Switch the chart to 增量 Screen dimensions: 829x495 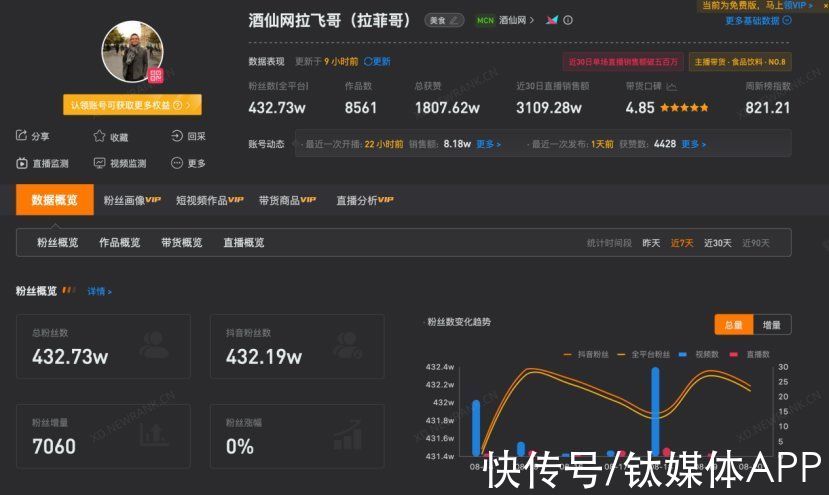pyautogui.click(x=772, y=325)
